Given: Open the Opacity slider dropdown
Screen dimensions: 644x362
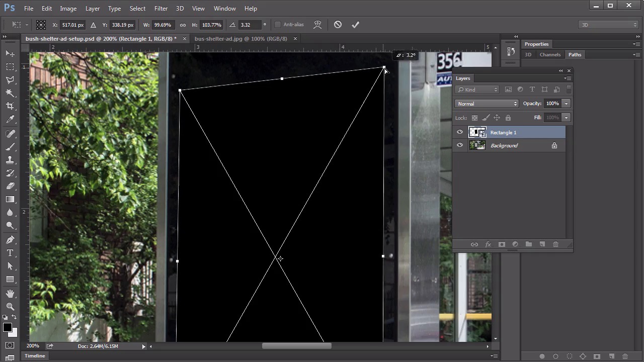Looking at the screenshot, I should 566,104.
